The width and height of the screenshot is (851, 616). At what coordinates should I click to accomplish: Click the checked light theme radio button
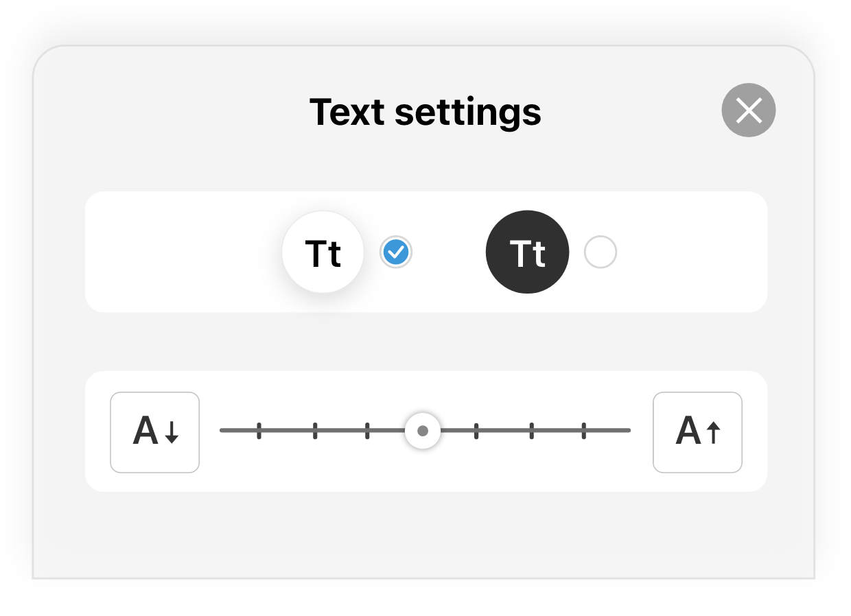(396, 252)
